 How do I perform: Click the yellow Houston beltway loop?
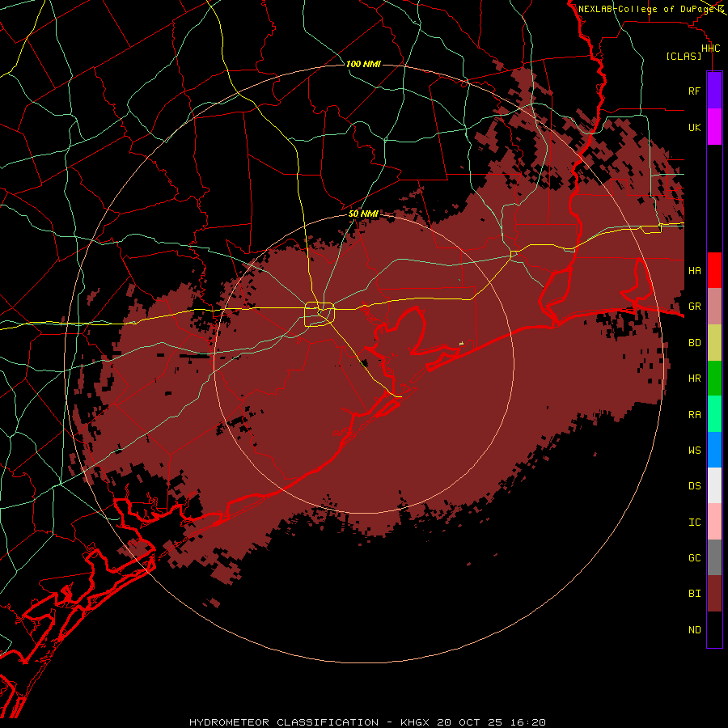click(x=320, y=315)
